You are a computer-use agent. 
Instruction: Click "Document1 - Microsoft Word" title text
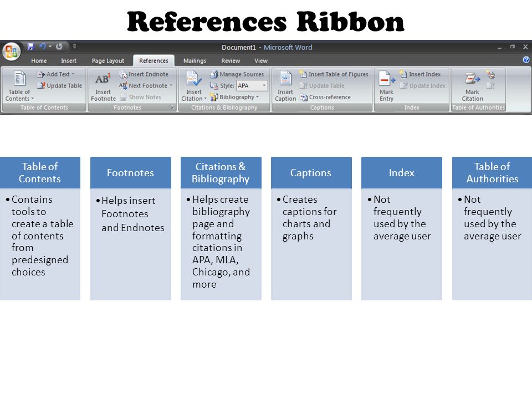tap(267, 47)
